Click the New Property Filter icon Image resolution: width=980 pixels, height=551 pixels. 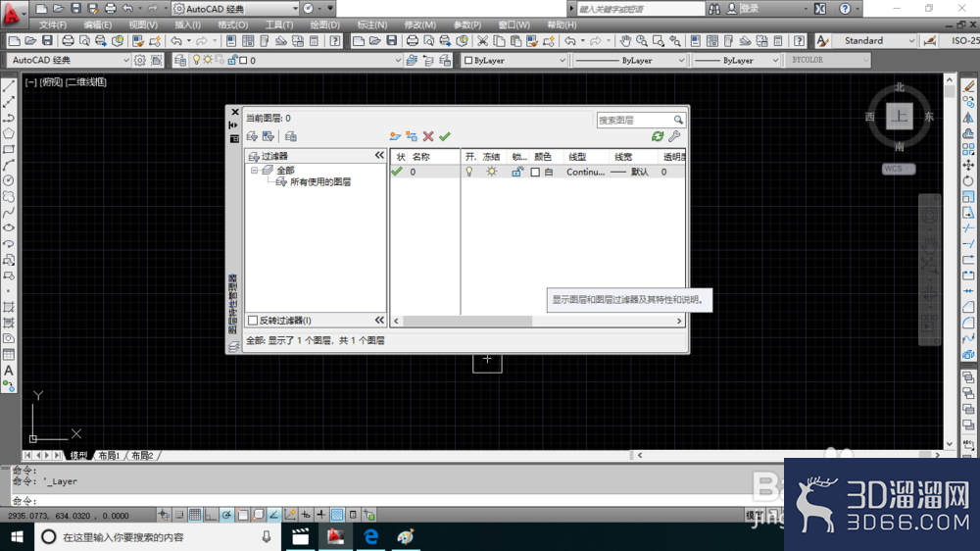[252, 136]
